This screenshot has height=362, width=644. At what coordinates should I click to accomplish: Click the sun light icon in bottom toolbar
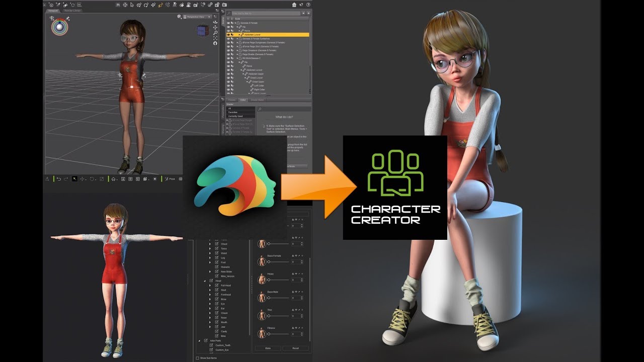(x=155, y=179)
